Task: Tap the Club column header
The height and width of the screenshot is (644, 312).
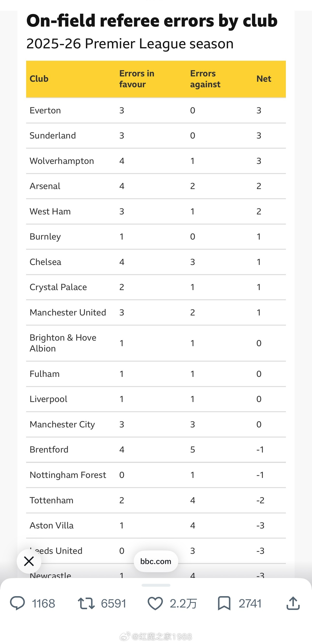Action: [39, 79]
